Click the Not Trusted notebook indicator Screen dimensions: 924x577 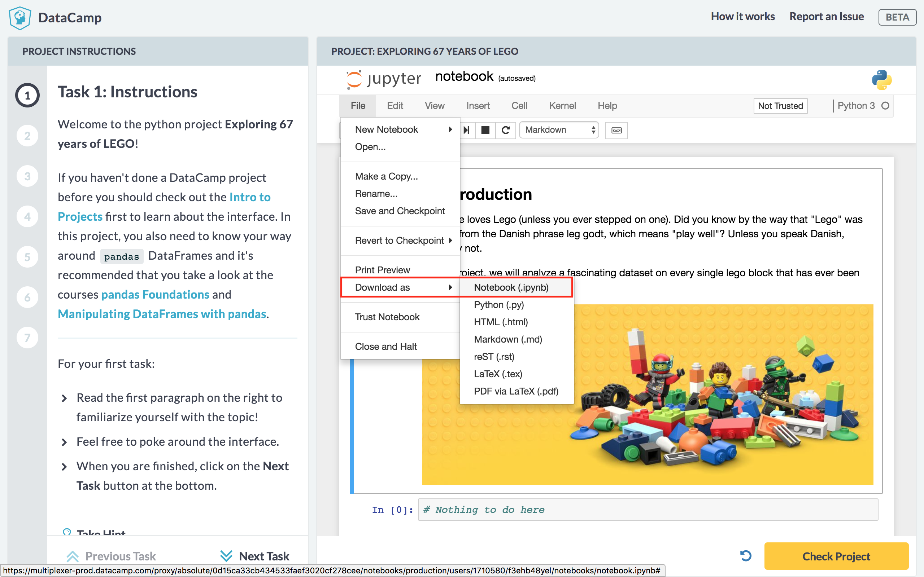click(780, 106)
